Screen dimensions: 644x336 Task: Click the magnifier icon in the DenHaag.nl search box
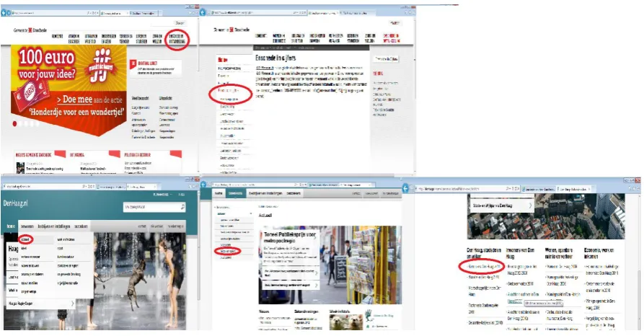(182, 207)
